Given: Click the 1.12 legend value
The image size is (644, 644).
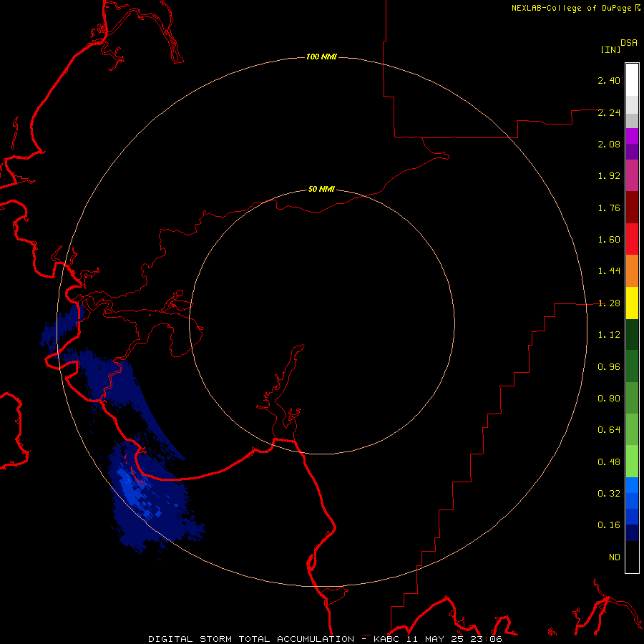Looking at the screenshot, I should (609, 335).
